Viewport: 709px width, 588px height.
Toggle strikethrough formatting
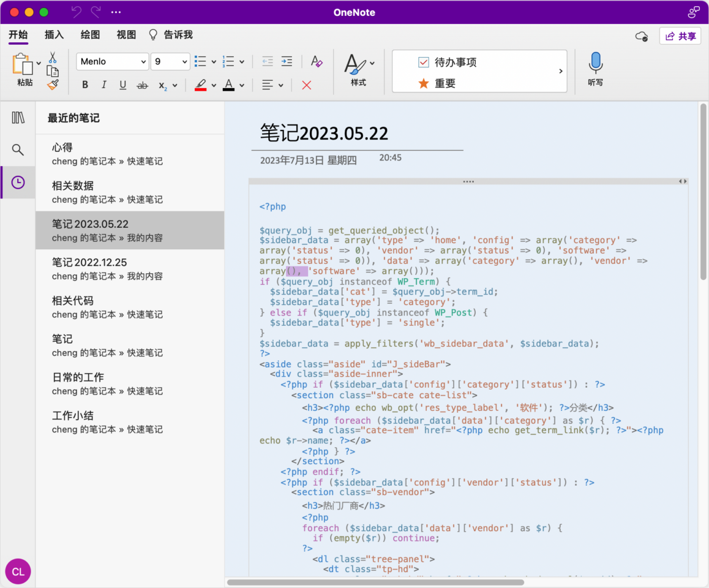pyautogui.click(x=143, y=85)
